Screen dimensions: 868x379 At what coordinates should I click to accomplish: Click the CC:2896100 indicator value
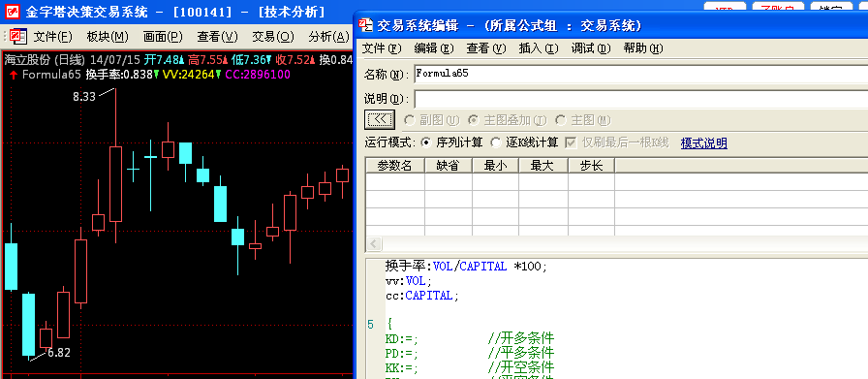pyautogui.click(x=258, y=75)
